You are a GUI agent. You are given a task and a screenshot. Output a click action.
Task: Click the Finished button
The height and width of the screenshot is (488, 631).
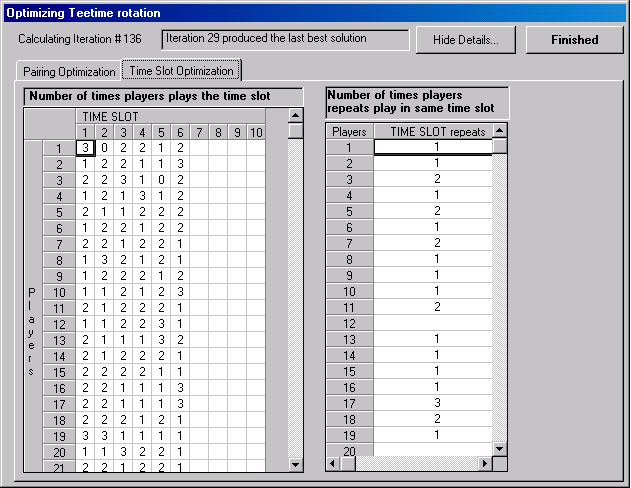click(x=575, y=40)
